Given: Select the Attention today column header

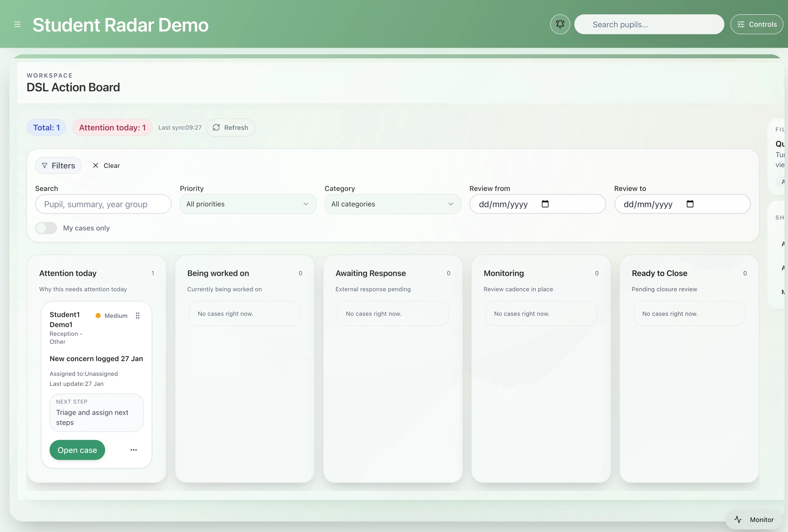Looking at the screenshot, I should [68, 274].
